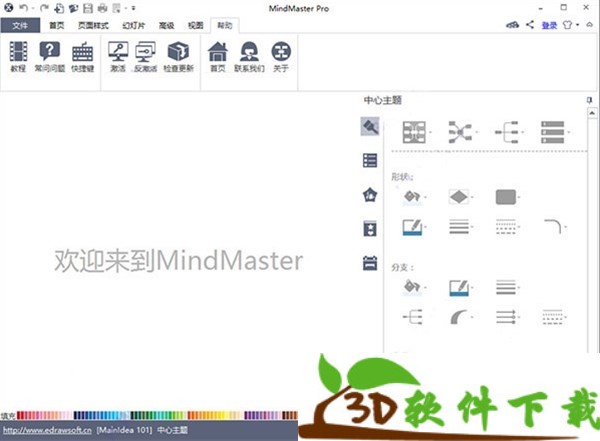
Task: Switch to the 页面样式 ribbon tab
Action: pyautogui.click(x=93, y=26)
